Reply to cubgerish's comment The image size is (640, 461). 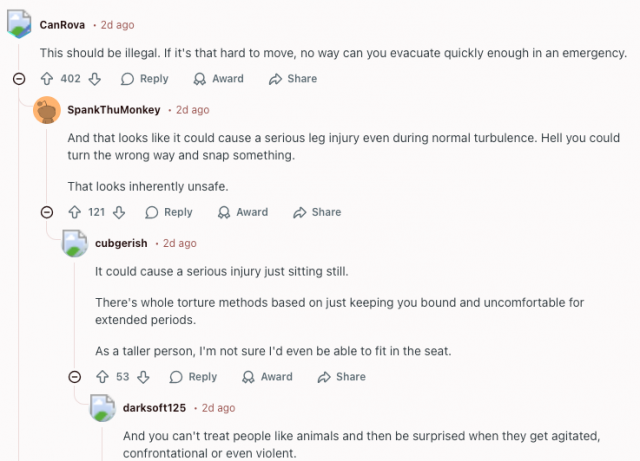[193, 377]
